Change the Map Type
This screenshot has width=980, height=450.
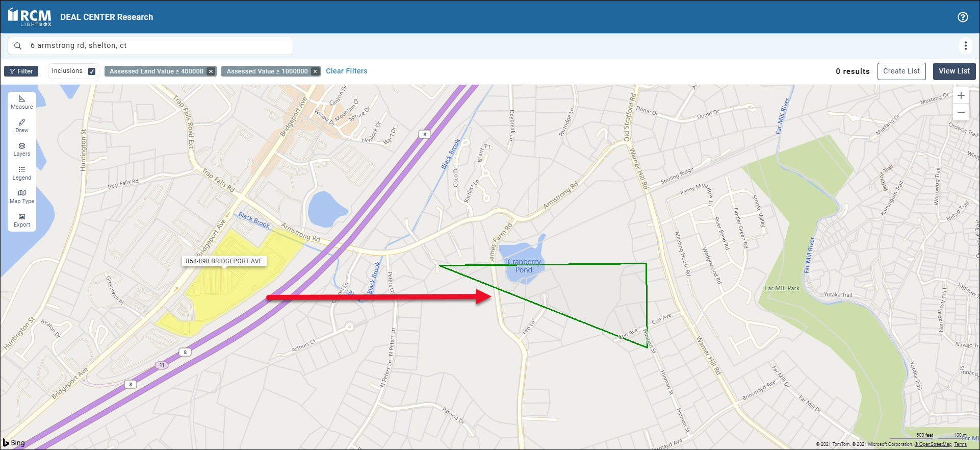pyautogui.click(x=22, y=196)
